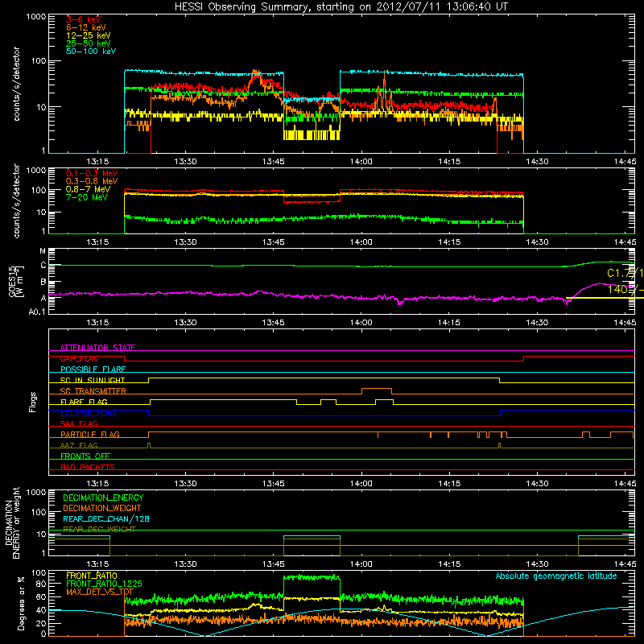This screenshot has width=644, height=644.
Task: Select the FRONT_RATIO_1225 legend label
Action: point(104,584)
